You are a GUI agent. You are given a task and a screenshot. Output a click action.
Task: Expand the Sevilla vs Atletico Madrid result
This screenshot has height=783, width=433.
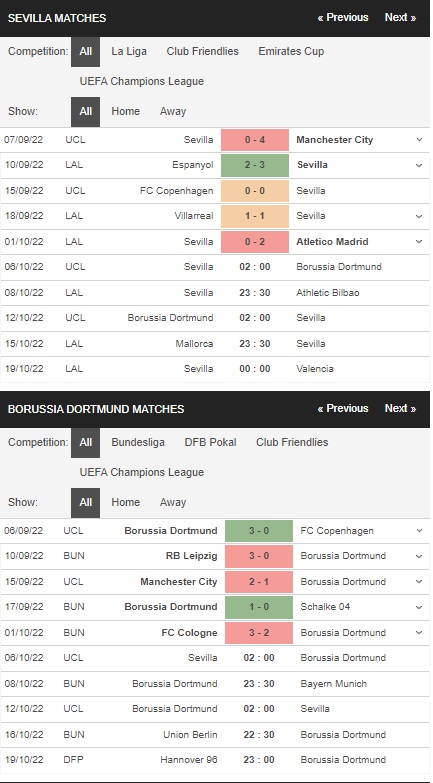(420, 241)
